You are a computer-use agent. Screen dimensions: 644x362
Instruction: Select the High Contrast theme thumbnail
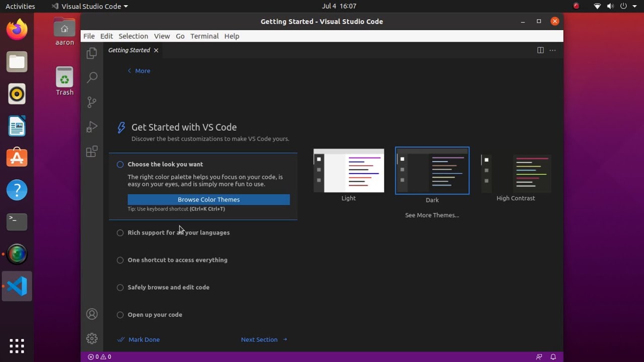tap(516, 174)
